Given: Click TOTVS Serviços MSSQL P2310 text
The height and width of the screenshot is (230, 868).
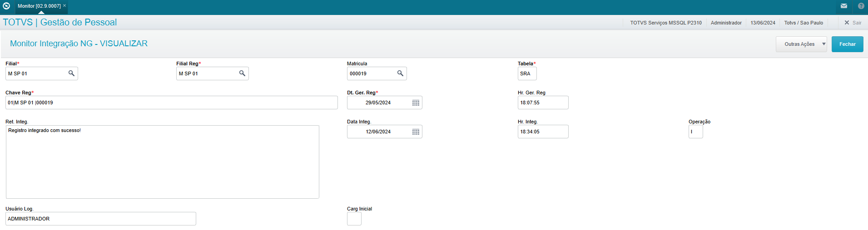Looking at the screenshot, I should click(x=666, y=23).
